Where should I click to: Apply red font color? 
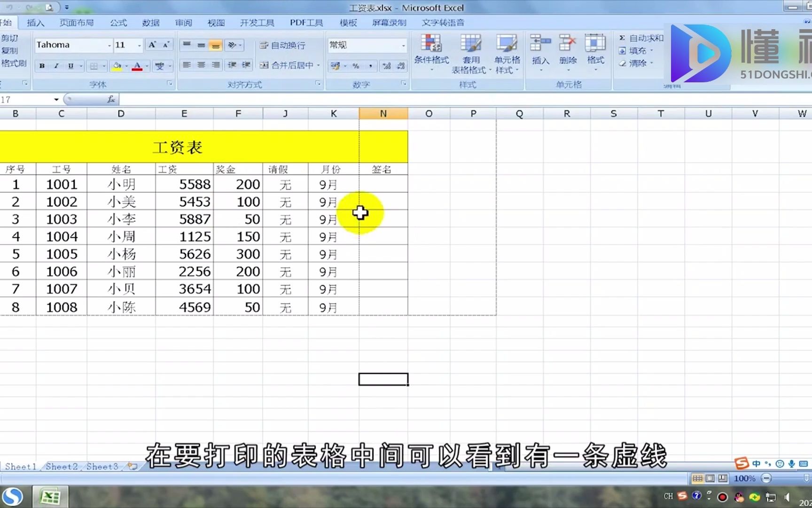pos(137,66)
